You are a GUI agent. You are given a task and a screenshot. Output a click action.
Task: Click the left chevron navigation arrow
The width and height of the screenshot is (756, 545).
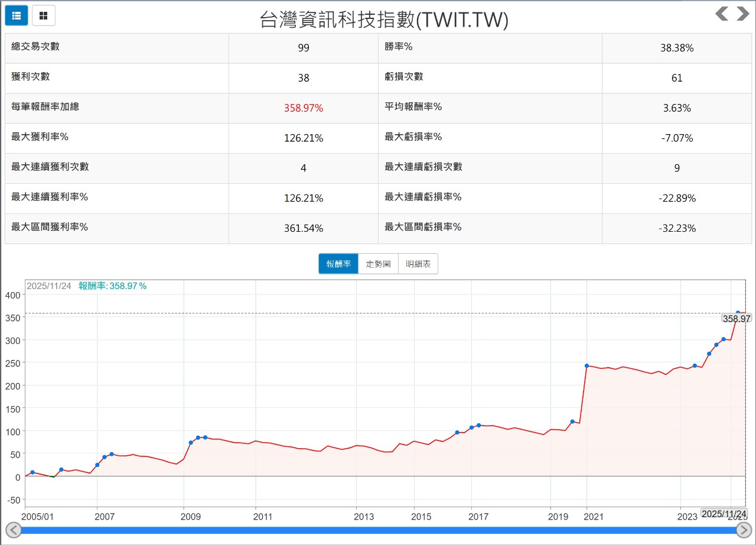(722, 13)
